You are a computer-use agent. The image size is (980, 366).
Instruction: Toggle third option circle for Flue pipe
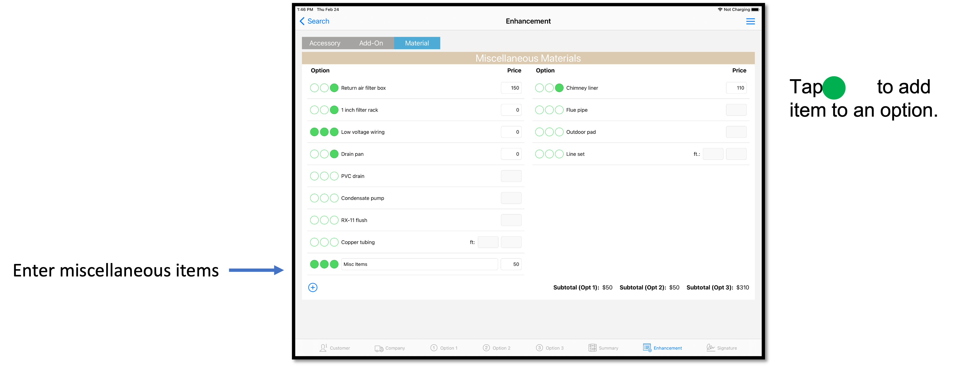559,110
